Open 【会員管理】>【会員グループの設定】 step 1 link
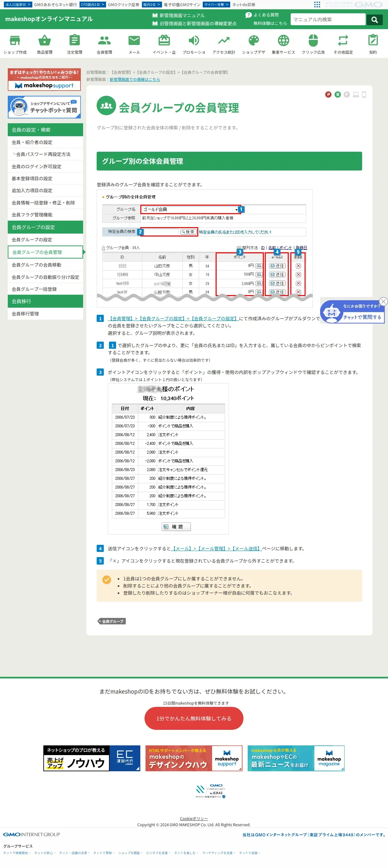The width and height of the screenshot is (388, 868). [x=173, y=318]
